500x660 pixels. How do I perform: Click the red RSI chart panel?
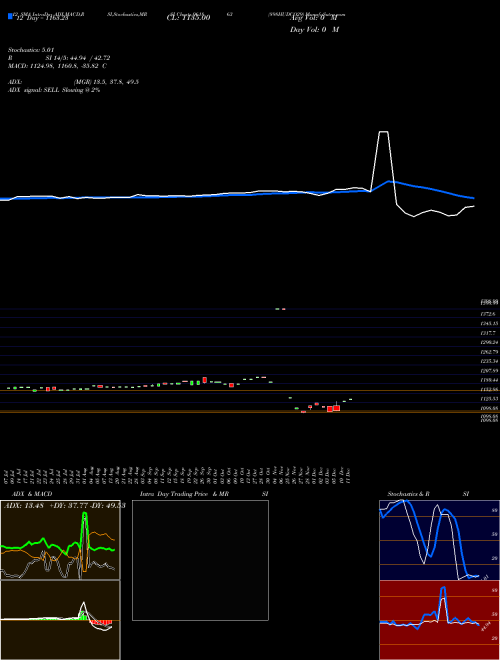439,620
